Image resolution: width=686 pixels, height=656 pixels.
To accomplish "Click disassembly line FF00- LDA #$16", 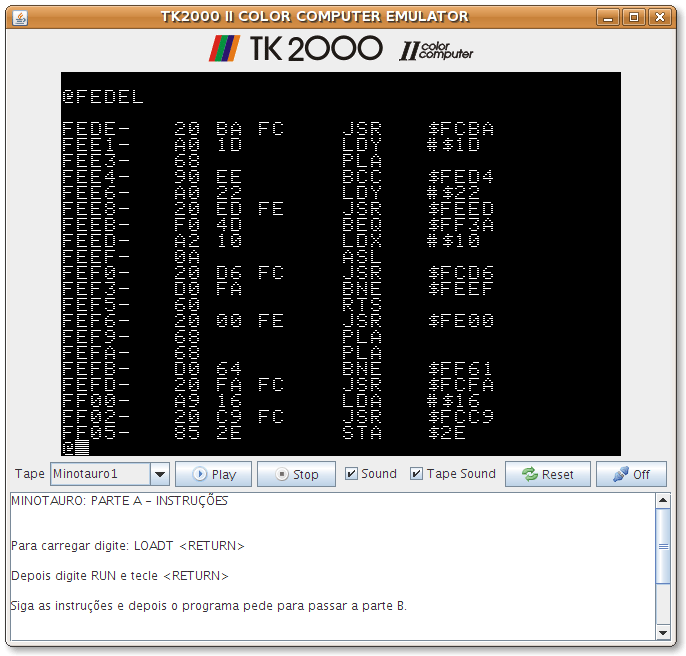I will coord(271,401).
